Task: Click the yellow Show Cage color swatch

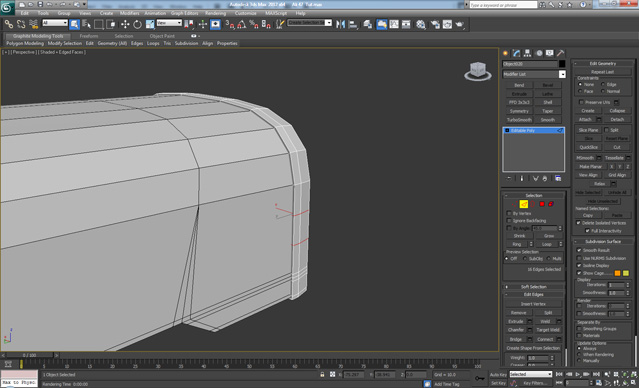Action: click(626, 273)
